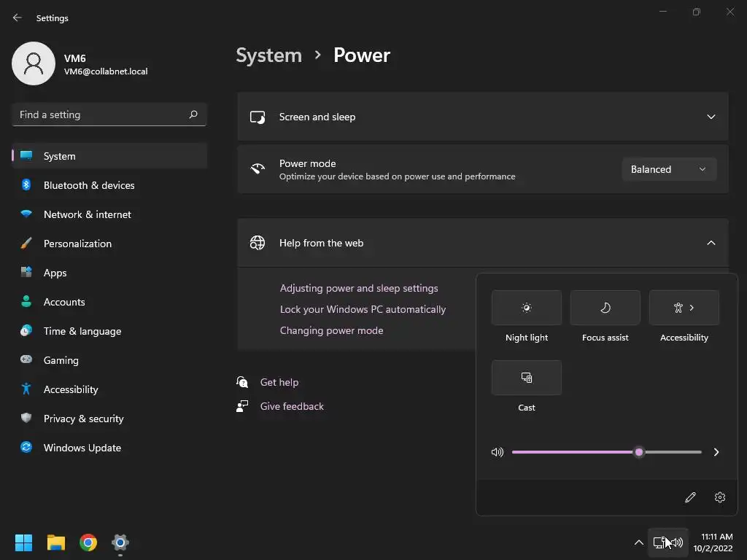Click the Give feedback link
The height and width of the screenshot is (560, 747).
pos(292,406)
